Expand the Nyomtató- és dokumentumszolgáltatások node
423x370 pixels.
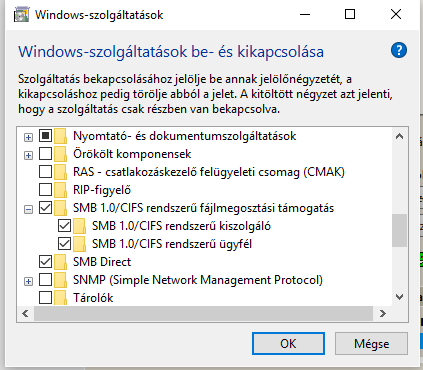tap(29, 137)
